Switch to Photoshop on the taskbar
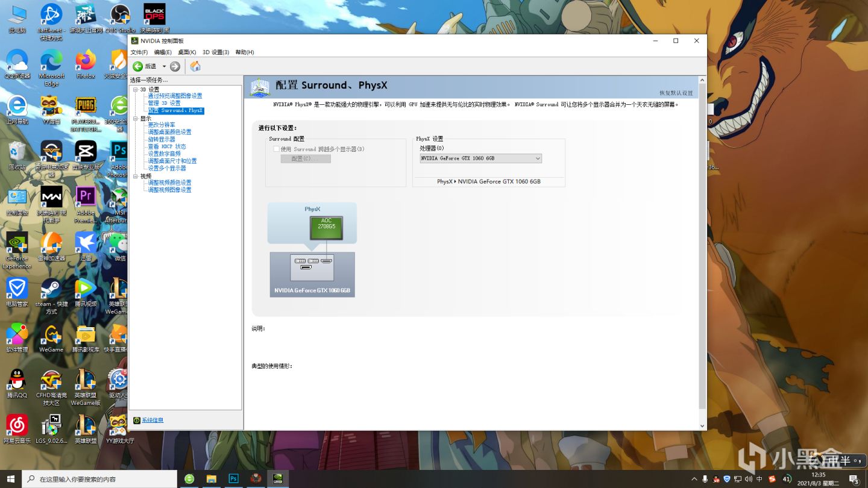 coord(233,479)
